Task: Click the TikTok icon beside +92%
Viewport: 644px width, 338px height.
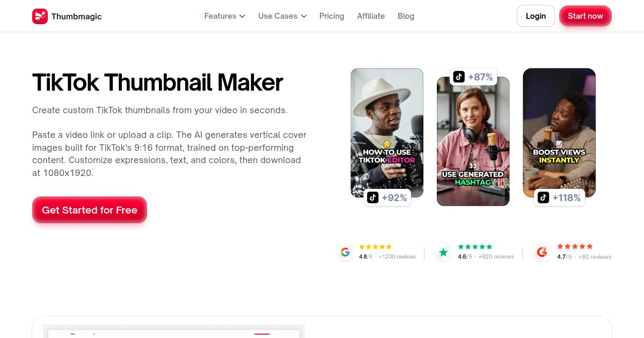Action: (373, 197)
